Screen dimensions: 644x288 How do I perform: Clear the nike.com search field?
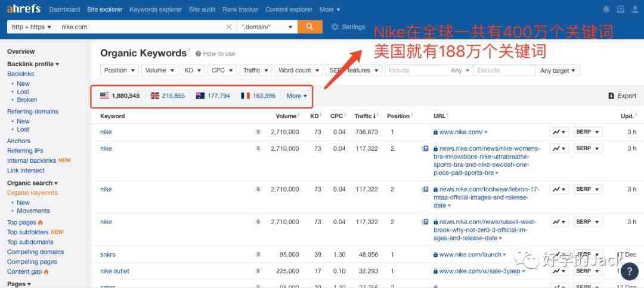tap(229, 27)
